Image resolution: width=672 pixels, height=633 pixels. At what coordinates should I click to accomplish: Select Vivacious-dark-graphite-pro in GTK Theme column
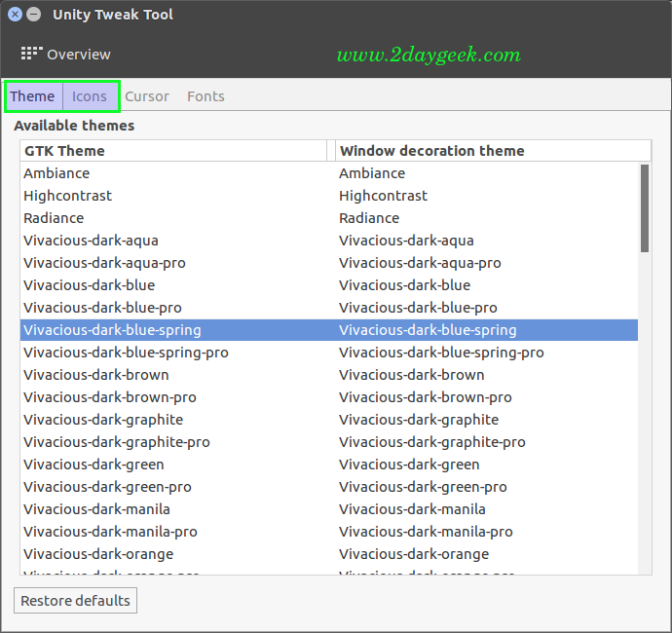117,442
